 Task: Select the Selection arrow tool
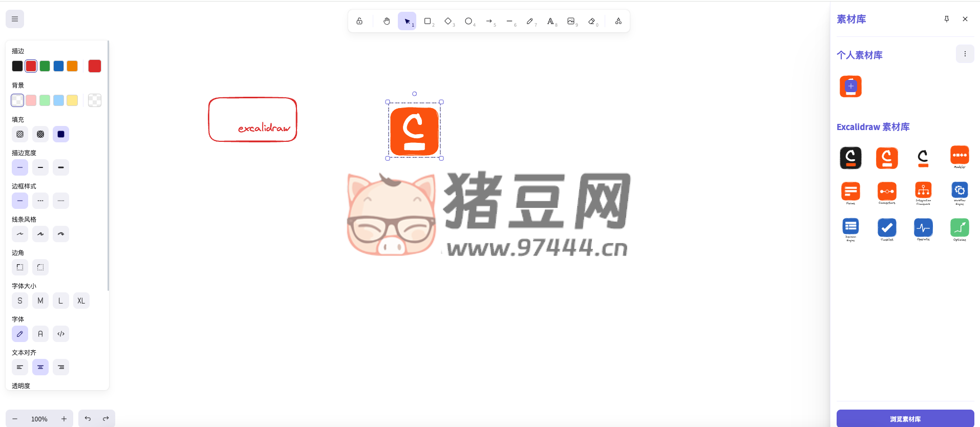point(407,21)
